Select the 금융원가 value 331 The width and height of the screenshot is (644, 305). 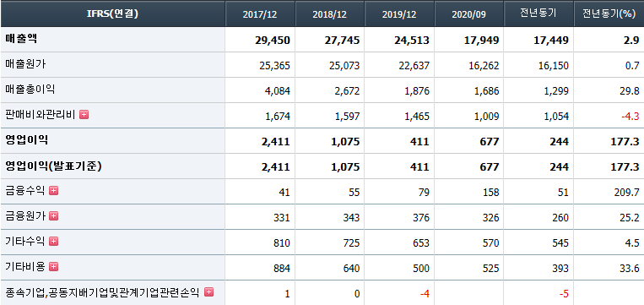(x=282, y=217)
